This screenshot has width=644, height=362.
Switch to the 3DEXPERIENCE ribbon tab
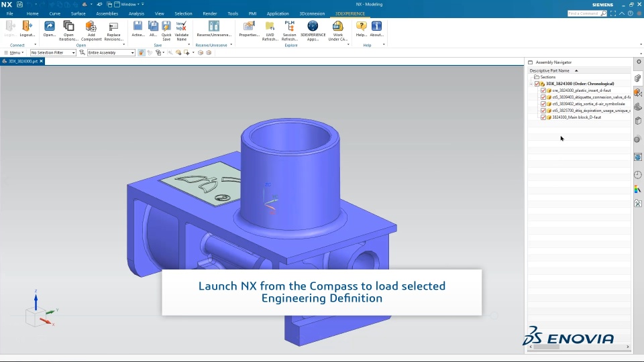(x=350, y=13)
